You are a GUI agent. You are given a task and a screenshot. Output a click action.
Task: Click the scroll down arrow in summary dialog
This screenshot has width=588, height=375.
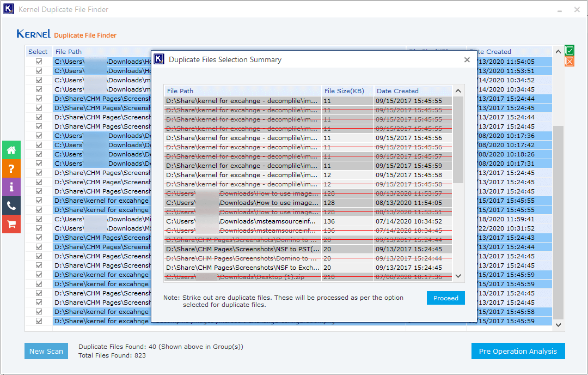point(458,276)
